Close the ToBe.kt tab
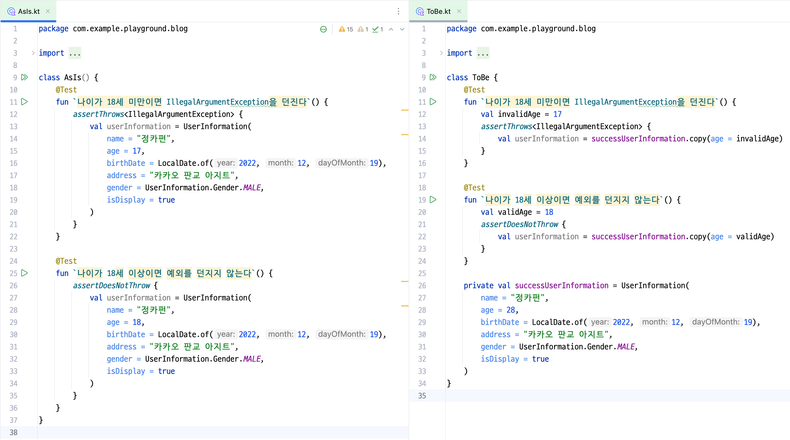Viewport: 790px width, 440px height. [x=459, y=11]
